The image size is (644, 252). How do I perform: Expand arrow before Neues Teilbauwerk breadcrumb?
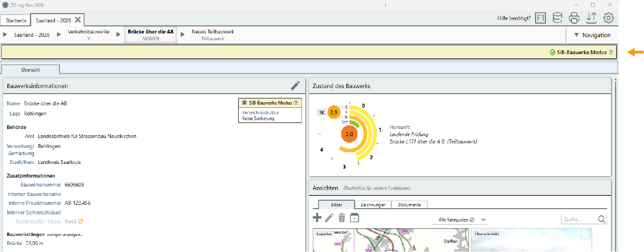coord(183,34)
